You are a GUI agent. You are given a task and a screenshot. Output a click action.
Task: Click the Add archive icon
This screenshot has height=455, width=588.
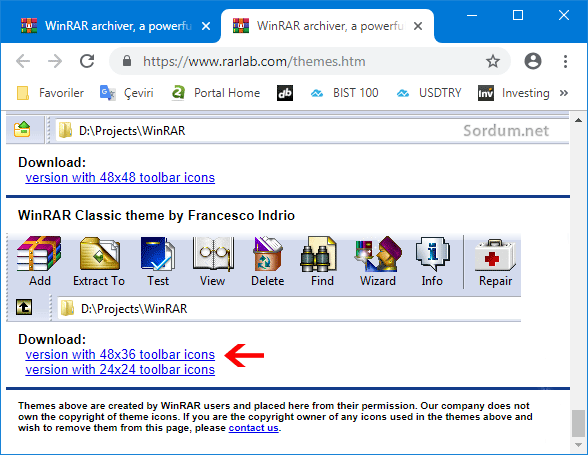coord(39,254)
